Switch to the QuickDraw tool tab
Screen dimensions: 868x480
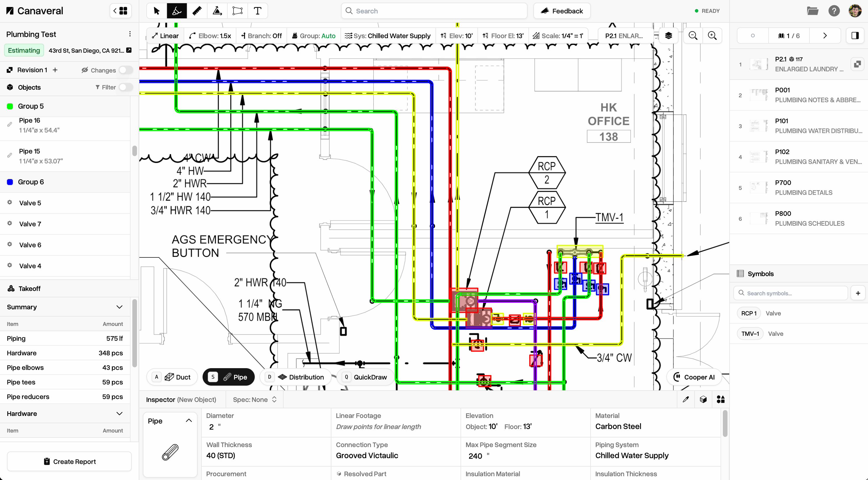(x=366, y=377)
